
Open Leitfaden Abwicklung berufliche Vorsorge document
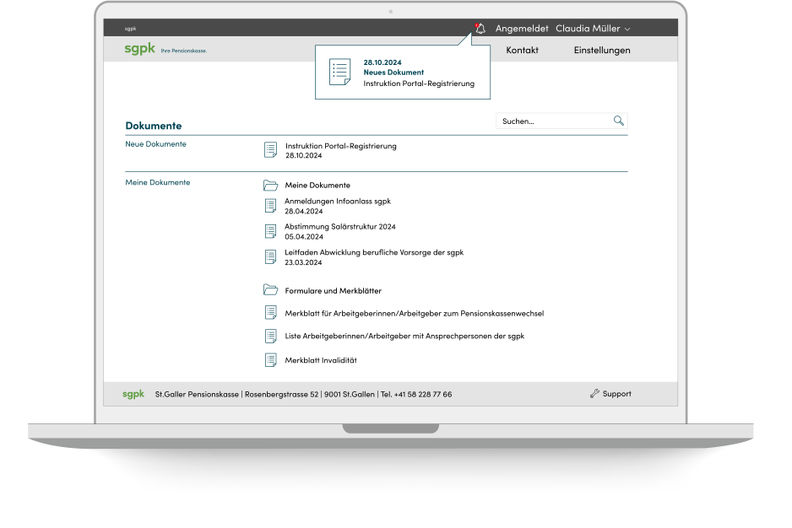click(x=374, y=252)
